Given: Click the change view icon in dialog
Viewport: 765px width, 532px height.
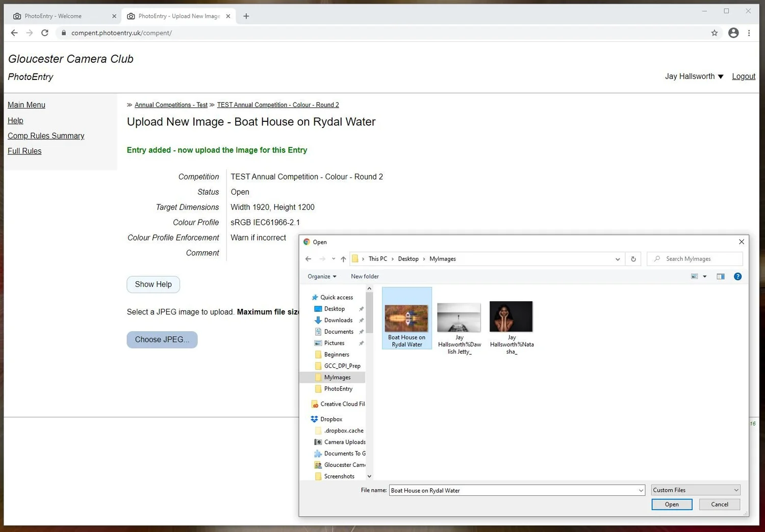Looking at the screenshot, I should pyautogui.click(x=694, y=277).
